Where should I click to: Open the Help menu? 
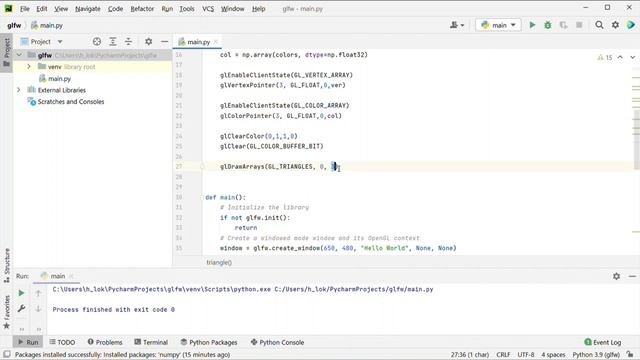(x=258, y=9)
